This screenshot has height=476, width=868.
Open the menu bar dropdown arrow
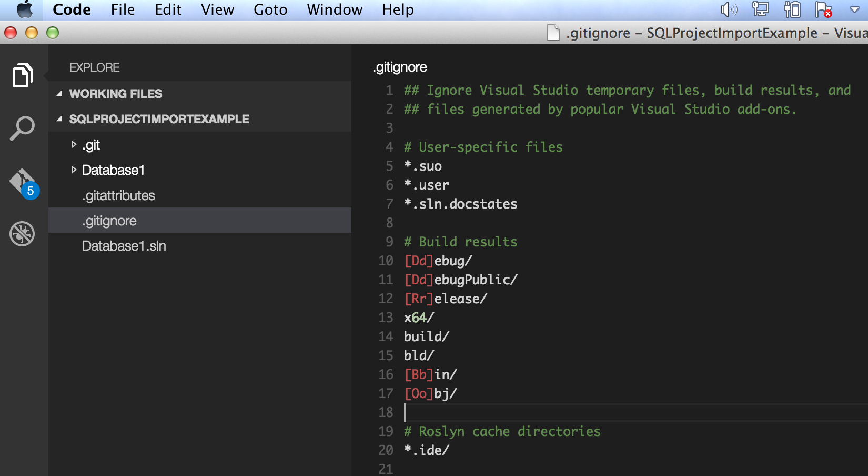855,9
